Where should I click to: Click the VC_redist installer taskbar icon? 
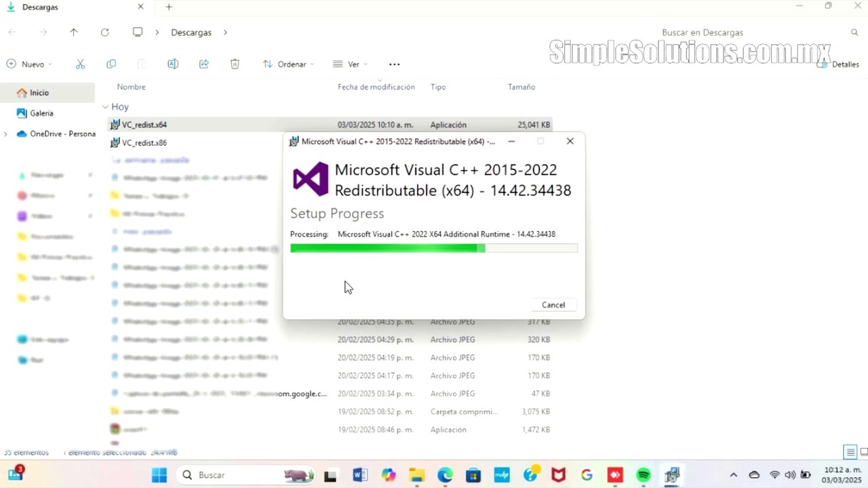[672, 475]
